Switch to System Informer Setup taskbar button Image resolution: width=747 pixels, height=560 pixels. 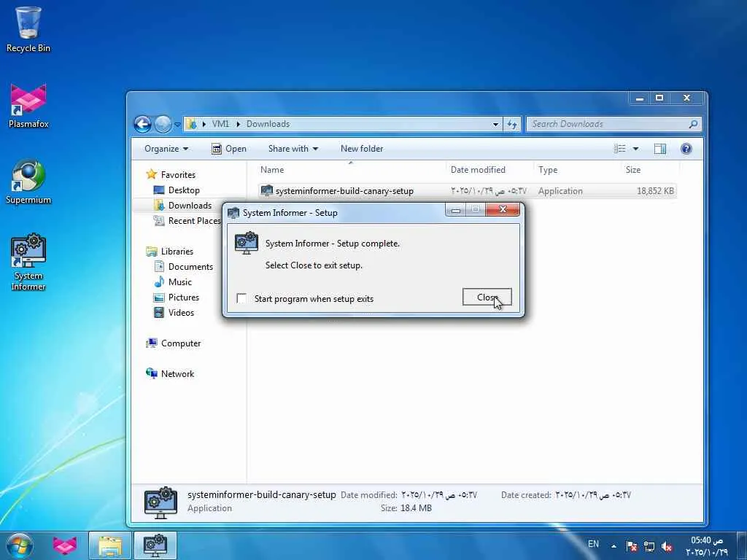tap(155, 545)
